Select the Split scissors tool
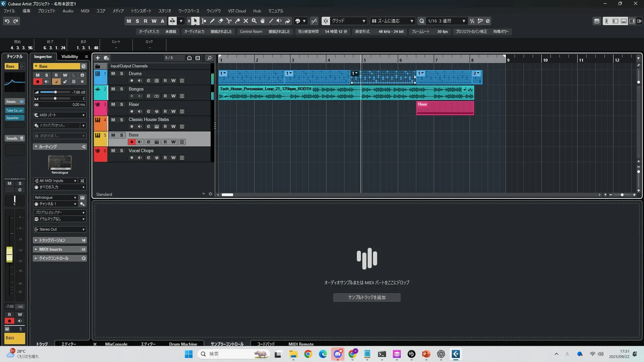644x362 pixels. 229,21
